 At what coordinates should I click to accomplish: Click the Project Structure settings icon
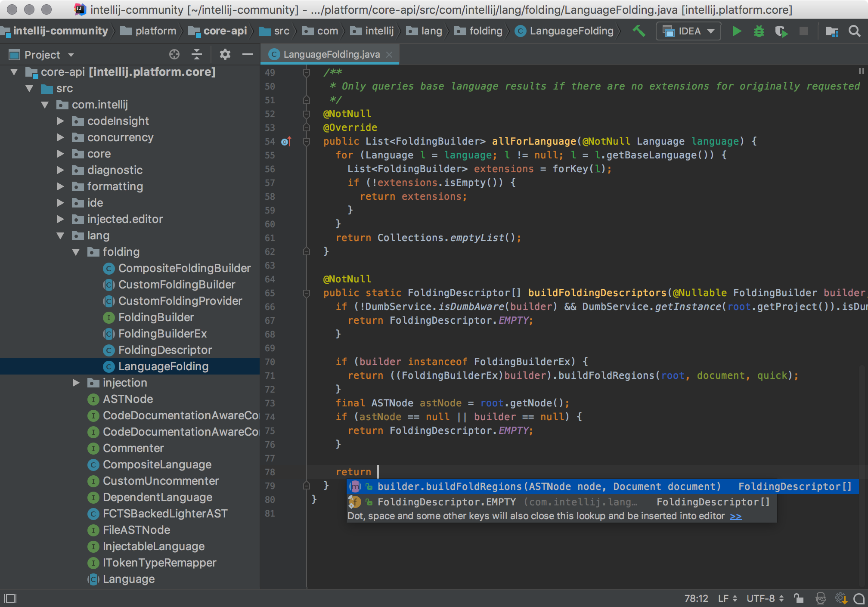tap(832, 32)
